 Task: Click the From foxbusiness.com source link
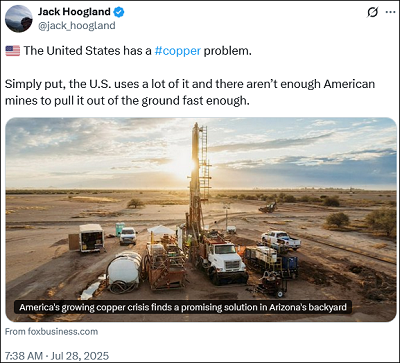(x=52, y=332)
